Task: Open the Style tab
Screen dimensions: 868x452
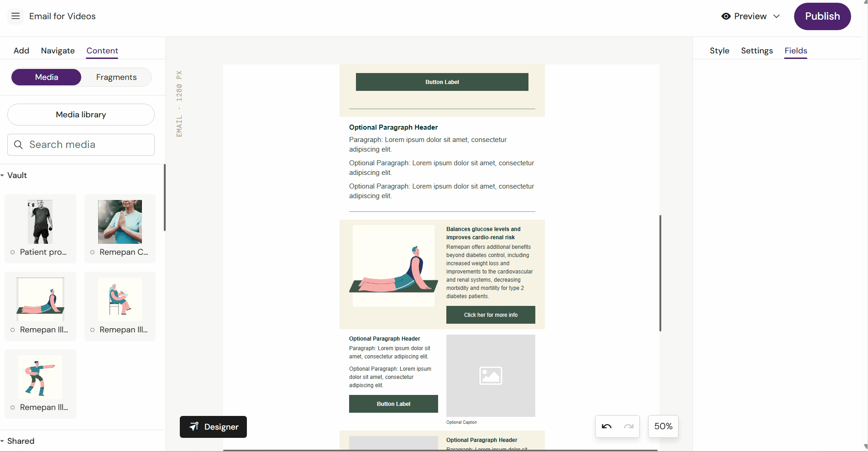Action: 719,51
